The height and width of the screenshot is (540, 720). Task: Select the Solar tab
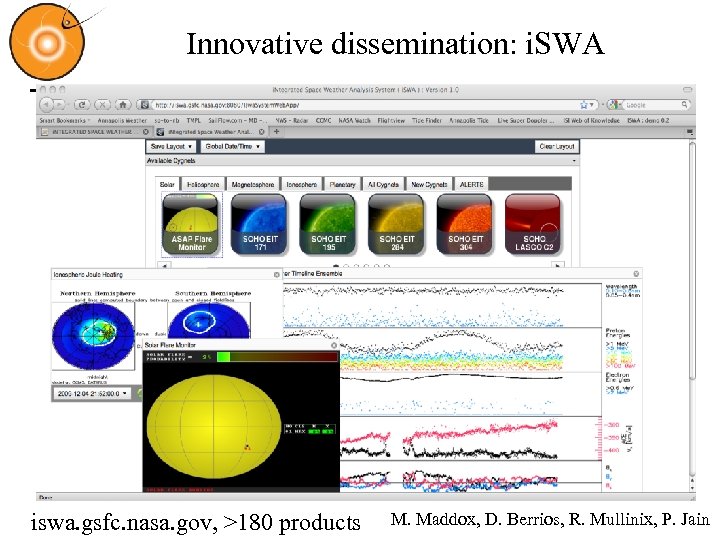coord(167,185)
